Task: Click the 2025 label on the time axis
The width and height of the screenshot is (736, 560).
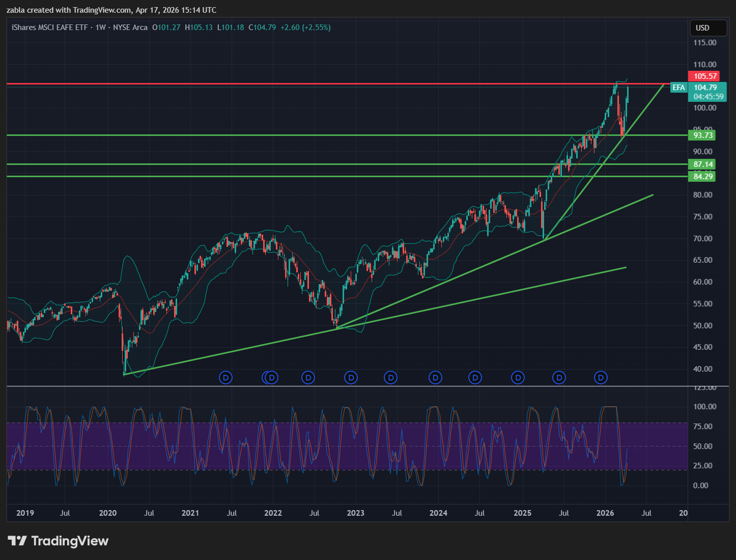Action: [522, 513]
